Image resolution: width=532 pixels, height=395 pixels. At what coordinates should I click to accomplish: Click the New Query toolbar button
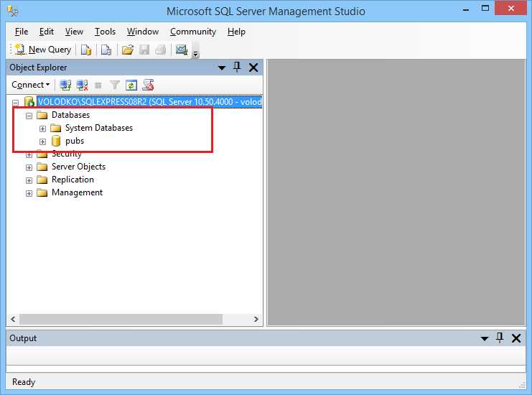[x=43, y=50]
